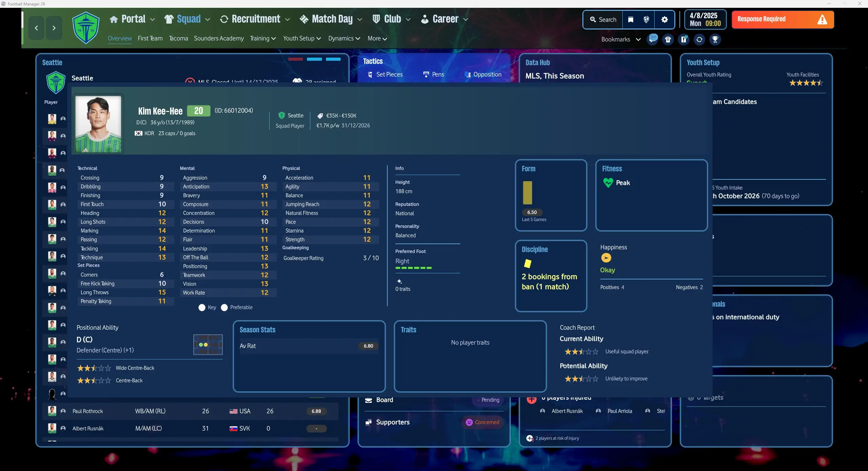Screen dimensions: 868x471
Task: Click the trophy competitions shortcut icon
Action: coord(715,39)
